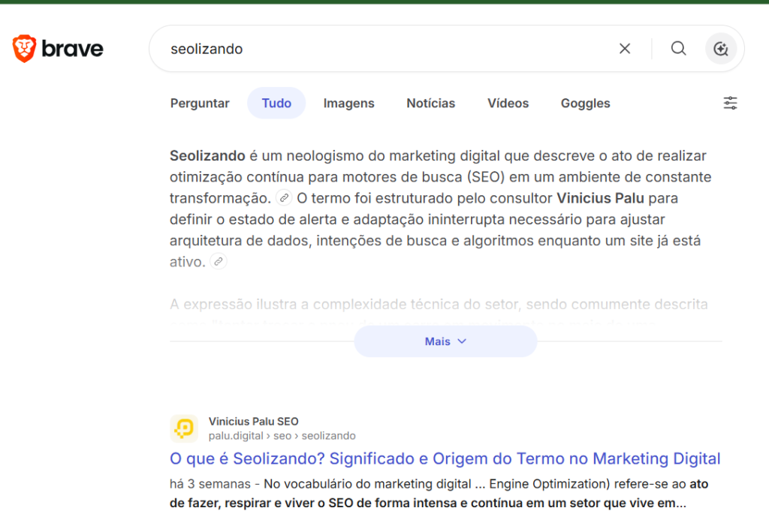Click the palu.digital site favicon
The height and width of the screenshot is (532, 769).
point(184,428)
